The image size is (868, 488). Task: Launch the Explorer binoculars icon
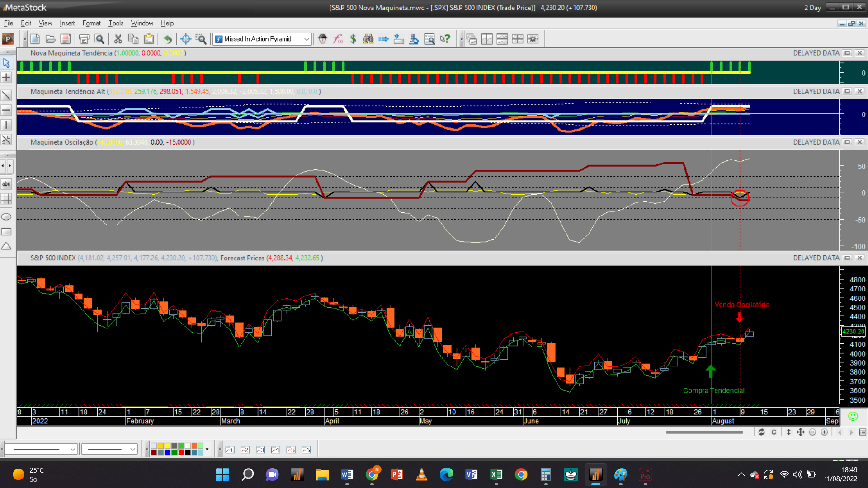pos(368,39)
